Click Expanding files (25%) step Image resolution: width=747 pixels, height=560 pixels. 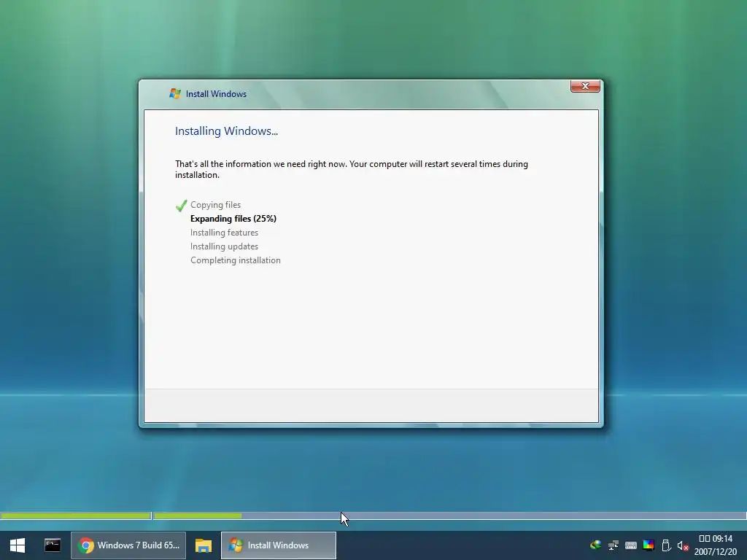pyautogui.click(x=233, y=219)
